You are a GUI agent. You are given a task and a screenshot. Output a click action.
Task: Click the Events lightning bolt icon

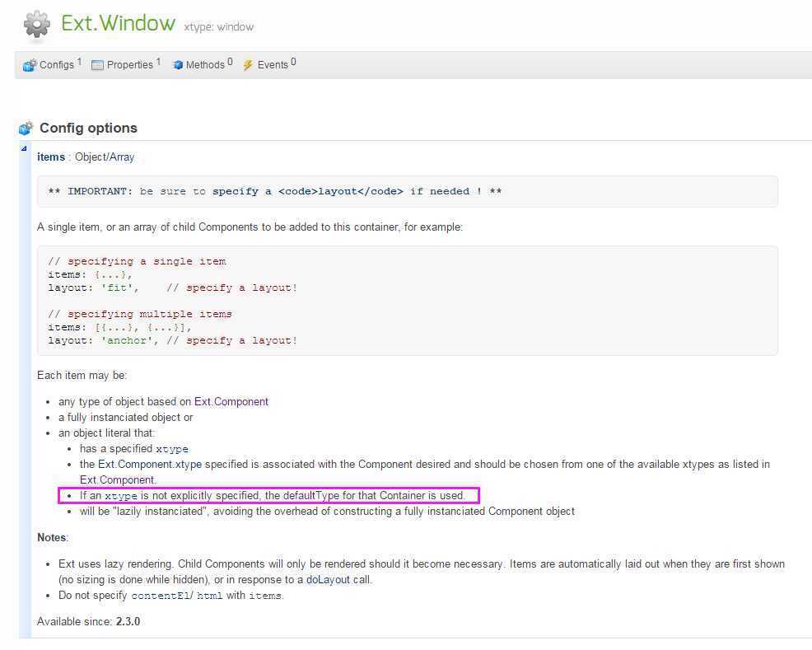click(248, 65)
